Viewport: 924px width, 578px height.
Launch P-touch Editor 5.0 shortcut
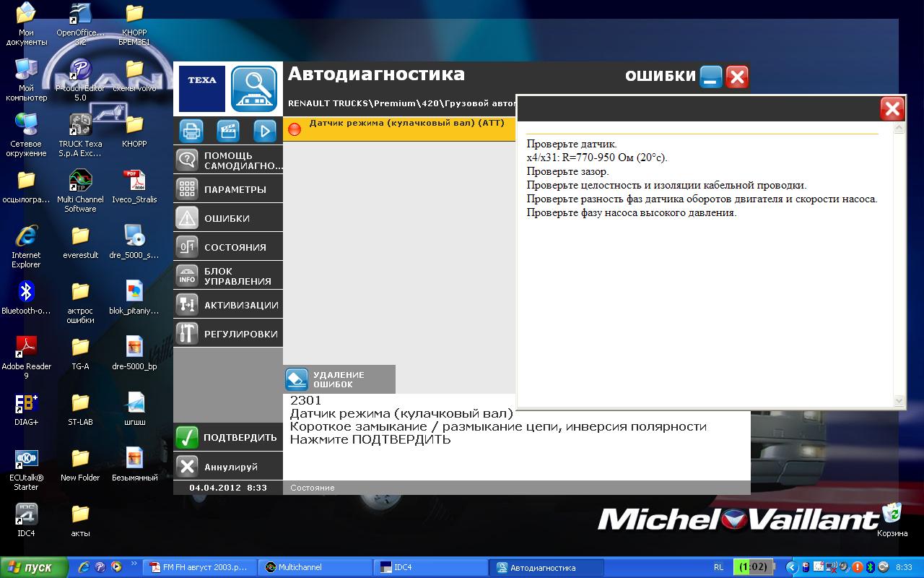pyautogui.click(x=80, y=80)
